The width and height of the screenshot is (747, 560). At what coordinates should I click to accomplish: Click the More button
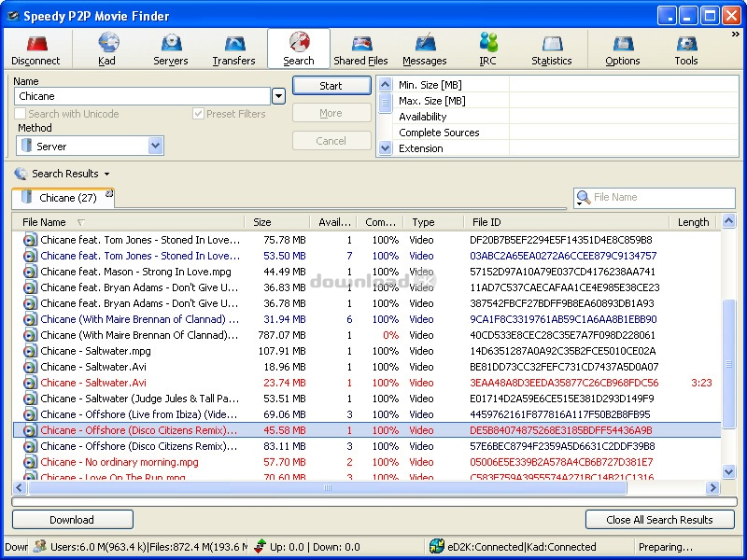coord(331,113)
